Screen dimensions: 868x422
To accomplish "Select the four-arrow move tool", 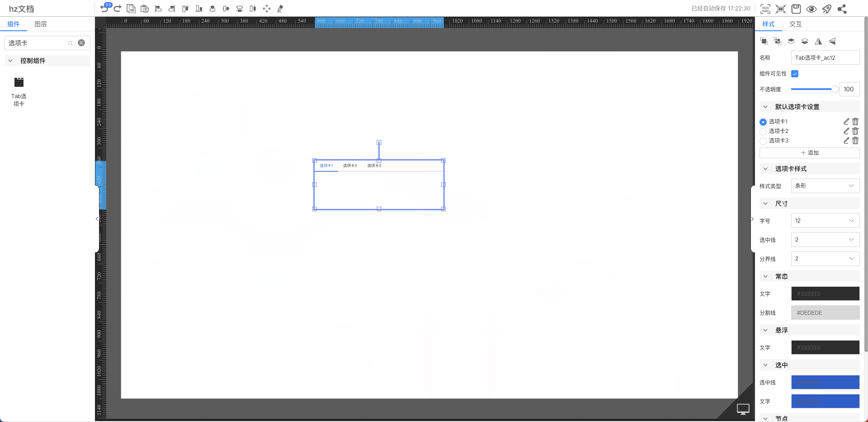I will [x=267, y=9].
